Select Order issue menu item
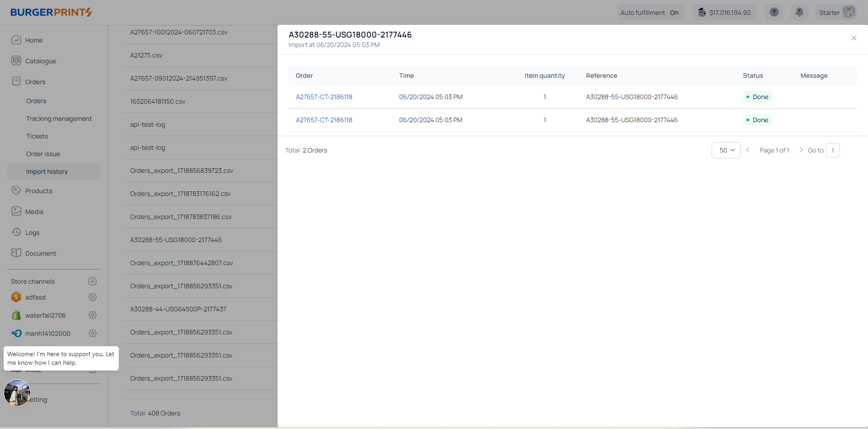868x429 pixels. click(43, 154)
